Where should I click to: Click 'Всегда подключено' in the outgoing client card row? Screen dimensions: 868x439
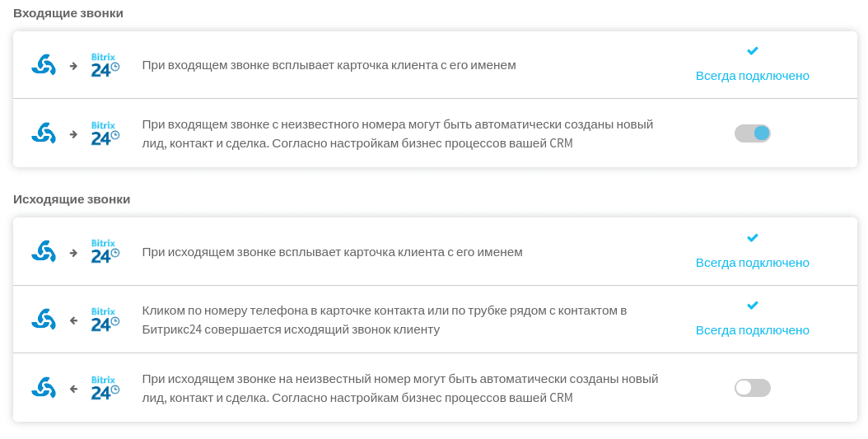point(753,263)
